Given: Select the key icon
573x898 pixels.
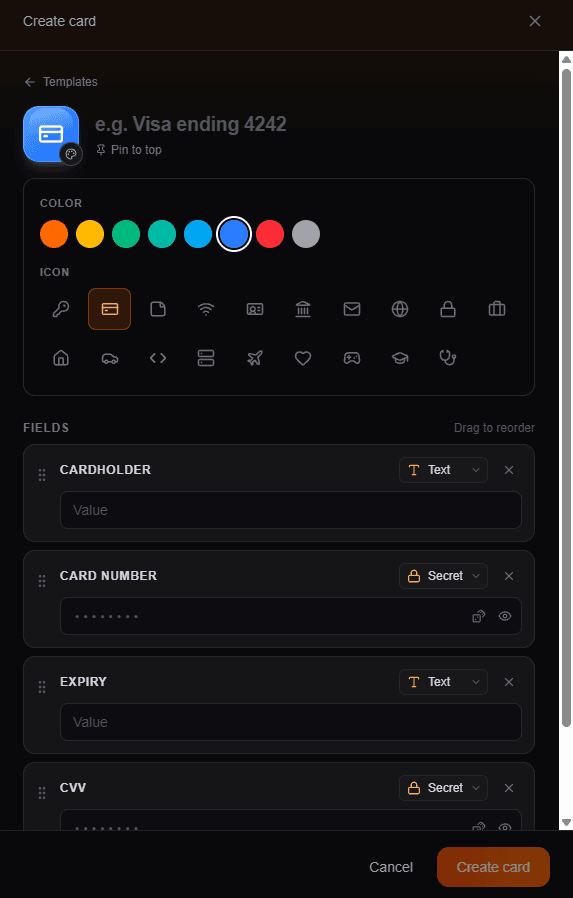Looking at the screenshot, I should pyautogui.click(x=61, y=309).
